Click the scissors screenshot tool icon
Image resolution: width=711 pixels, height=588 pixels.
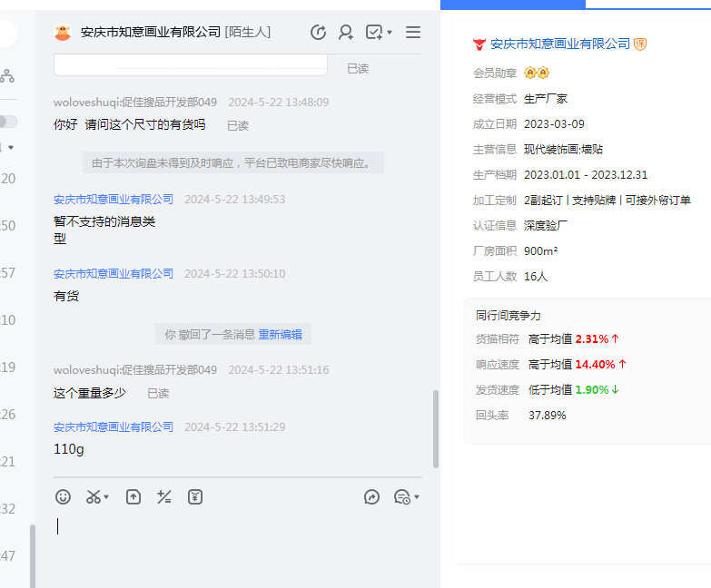tap(93, 496)
